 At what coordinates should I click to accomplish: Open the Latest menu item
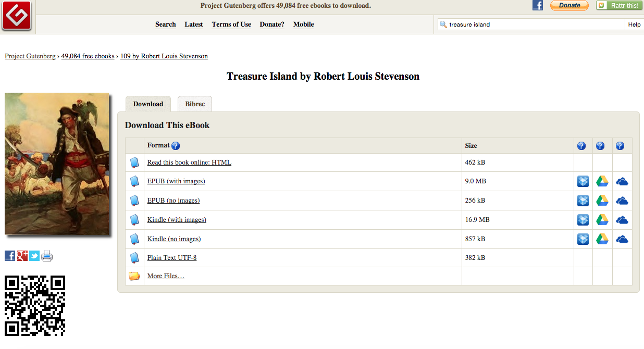(194, 24)
